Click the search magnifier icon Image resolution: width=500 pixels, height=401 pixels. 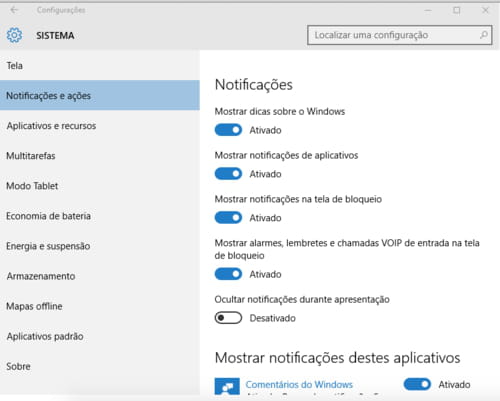(484, 35)
